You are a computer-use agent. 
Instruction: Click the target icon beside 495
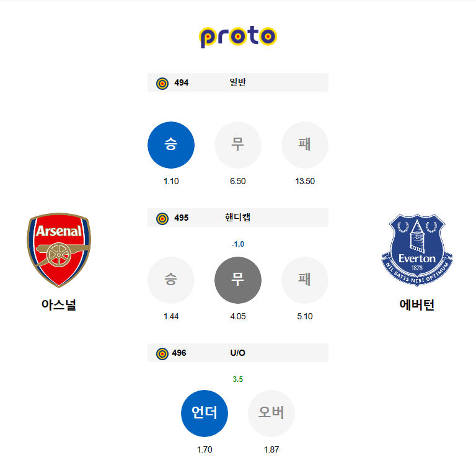tap(162, 218)
